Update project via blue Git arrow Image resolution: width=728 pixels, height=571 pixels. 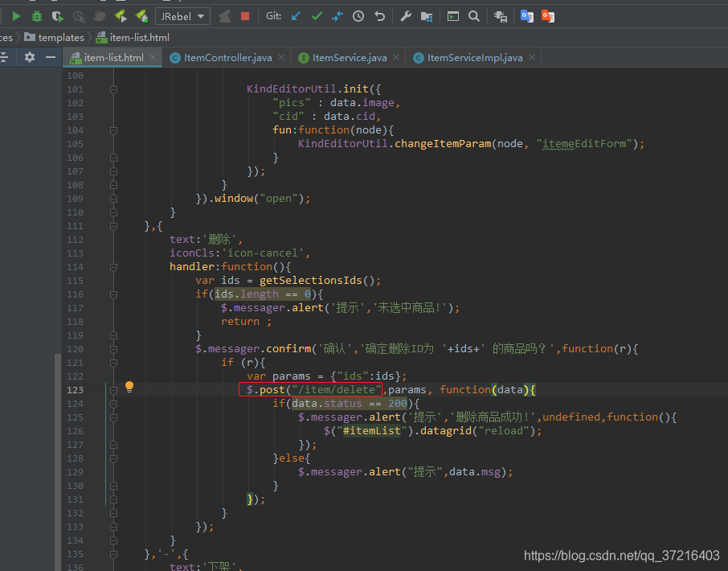point(296,17)
